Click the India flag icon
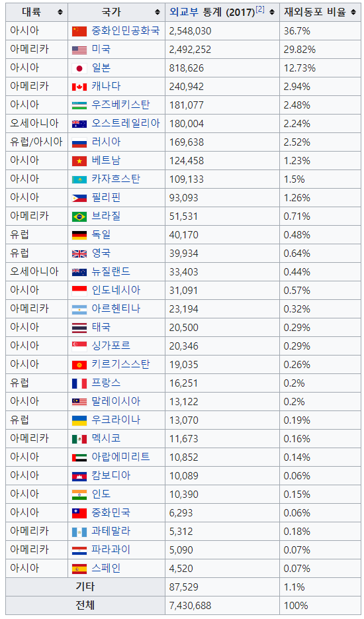The height and width of the screenshot is (619, 364). pos(79,495)
